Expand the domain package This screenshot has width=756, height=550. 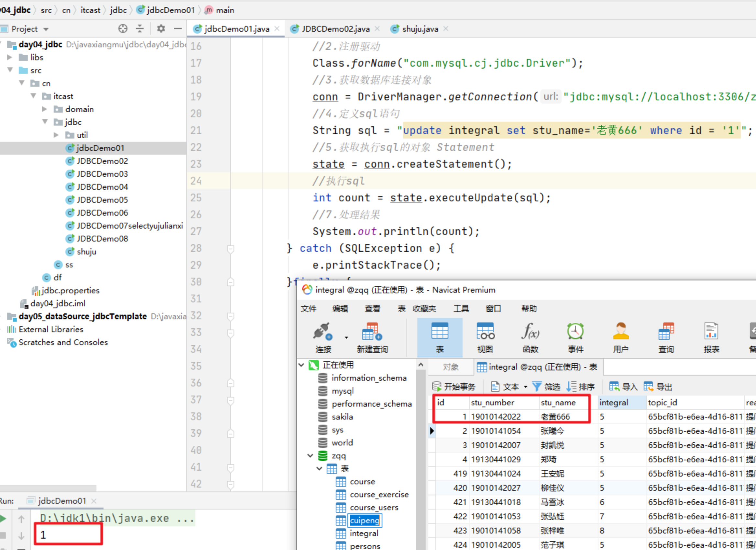coord(45,109)
